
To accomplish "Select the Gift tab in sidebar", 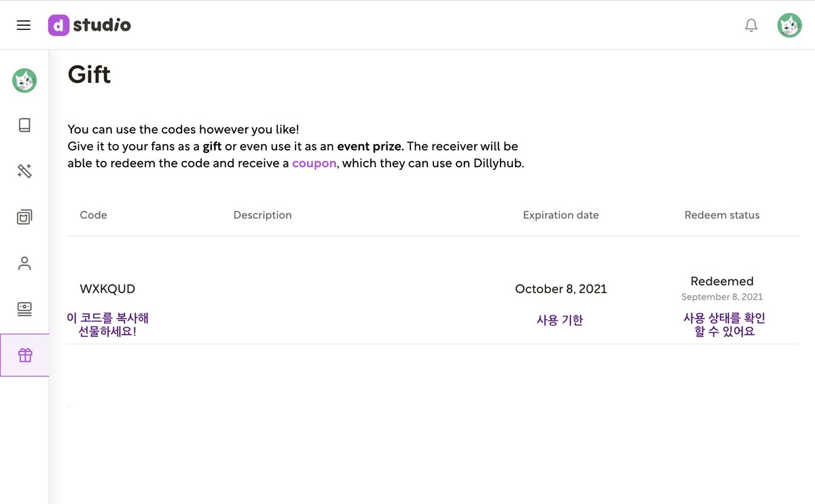I will pos(24,355).
